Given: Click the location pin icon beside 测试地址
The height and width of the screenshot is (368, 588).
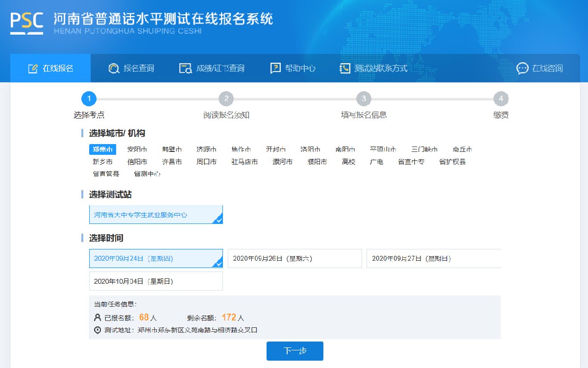Looking at the screenshot, I should [98, 330].
